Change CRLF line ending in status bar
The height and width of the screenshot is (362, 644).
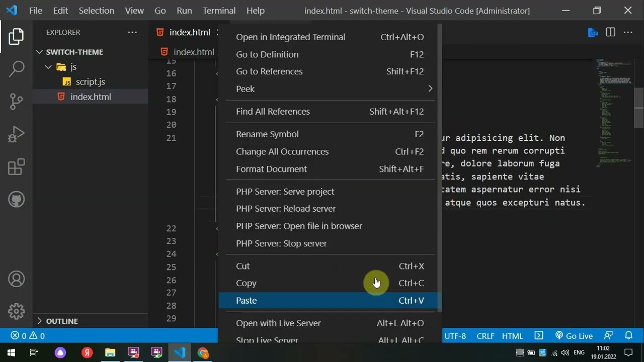pos(486,336)
